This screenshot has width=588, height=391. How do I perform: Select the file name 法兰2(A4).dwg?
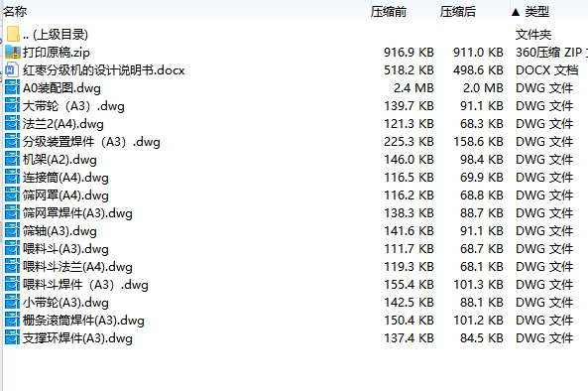63,124
